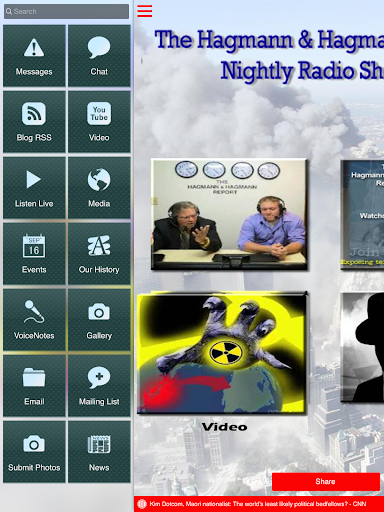This screenshot has height=512, width=384.
Task: Open the News newspaper tile
Action: pos(99,452)
